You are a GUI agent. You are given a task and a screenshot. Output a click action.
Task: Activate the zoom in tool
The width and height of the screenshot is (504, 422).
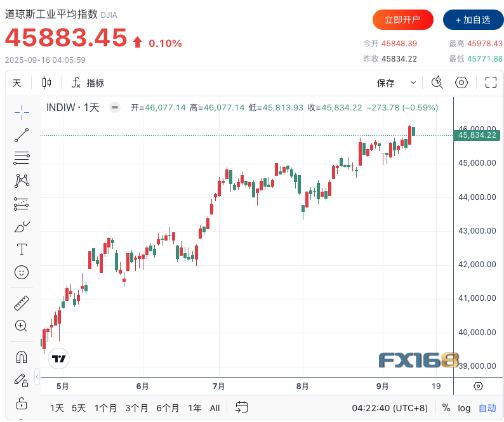pyautogui.click(x=22, y=326)
